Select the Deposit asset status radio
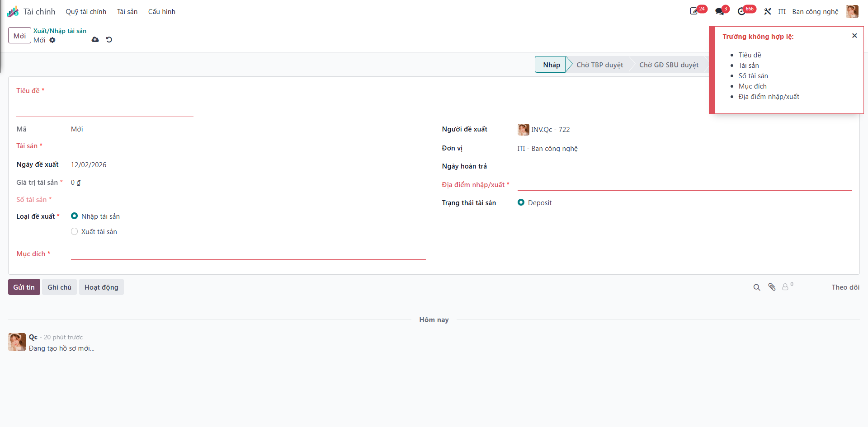 tap(521, 202)
